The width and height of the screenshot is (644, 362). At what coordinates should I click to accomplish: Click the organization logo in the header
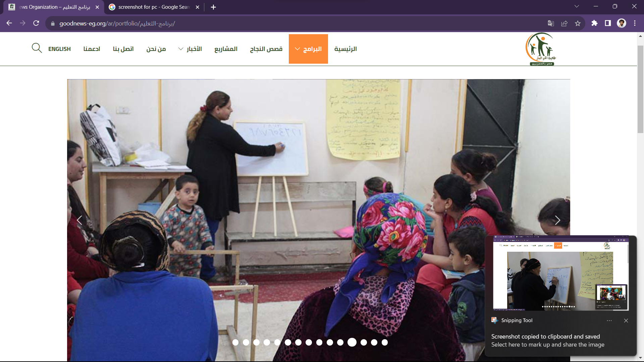point(541,49)
